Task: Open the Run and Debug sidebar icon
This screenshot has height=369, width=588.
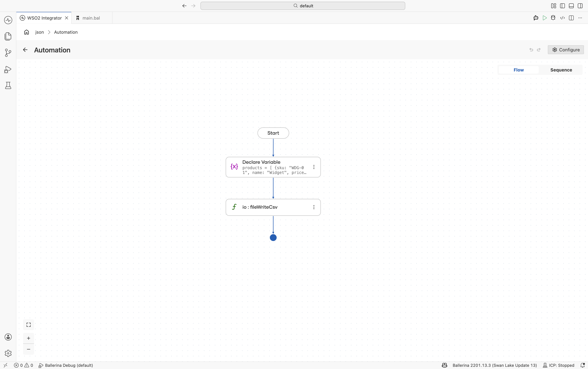Action: tap(8, 70)
